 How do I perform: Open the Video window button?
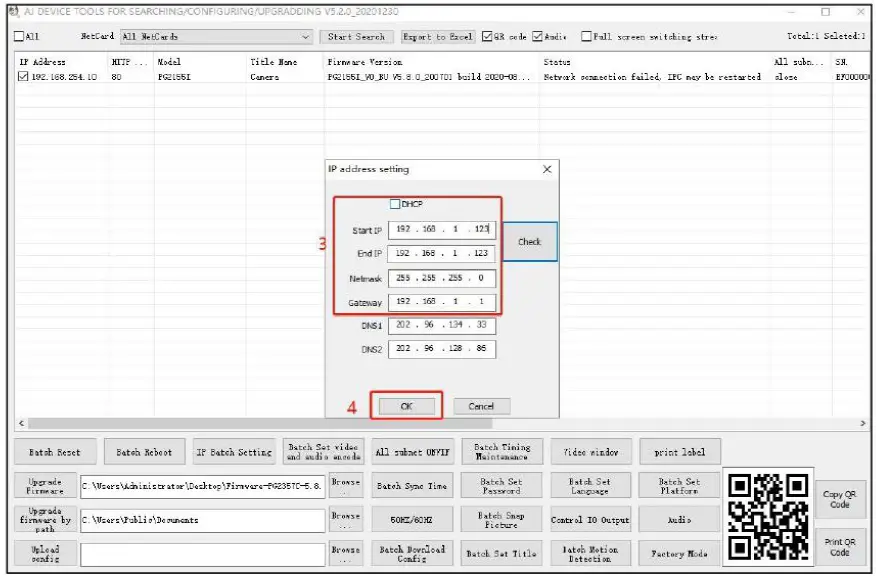(x=591, y=452)
